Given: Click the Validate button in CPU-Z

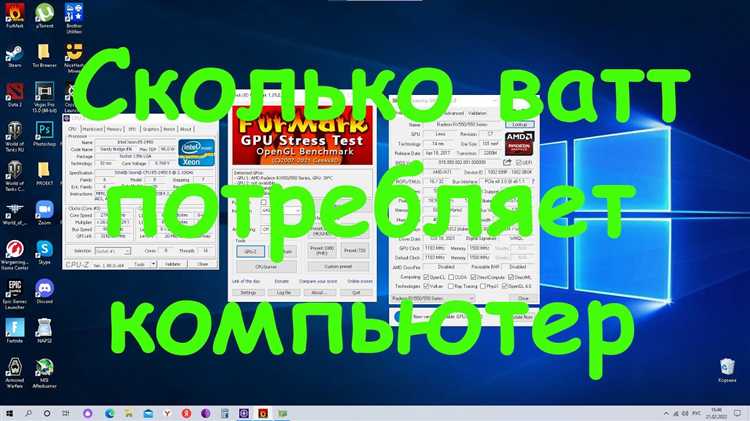Looking at the screenshot, I should tap(173, 264).
